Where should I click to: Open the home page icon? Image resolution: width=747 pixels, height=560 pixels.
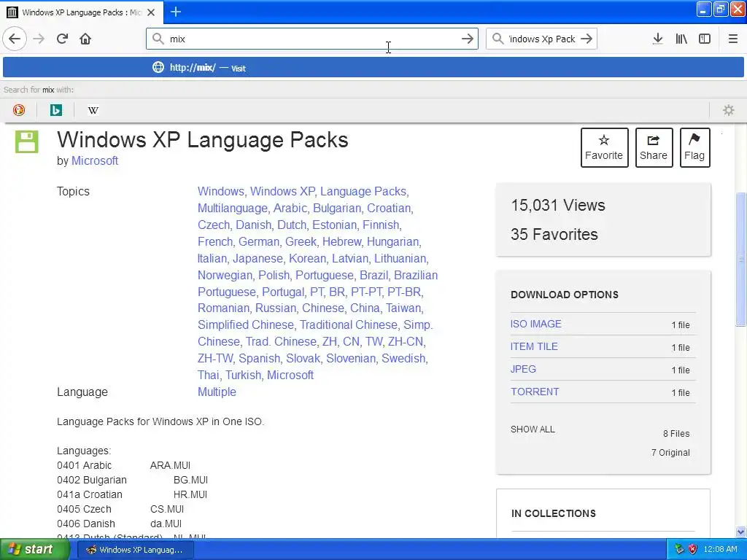click(85, 39)
